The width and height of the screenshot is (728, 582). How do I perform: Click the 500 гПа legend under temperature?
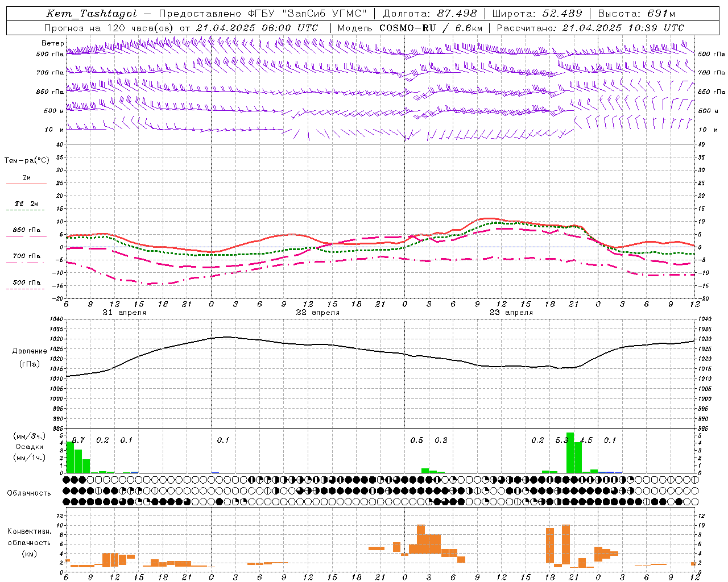click(x=27, y=282)
